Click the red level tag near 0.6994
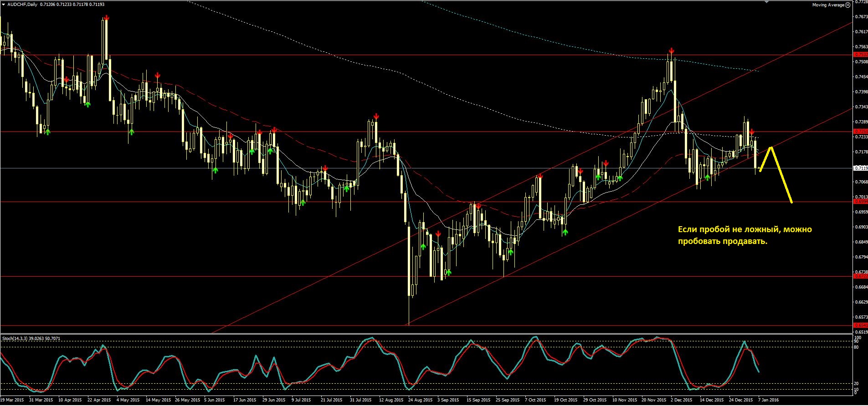Image resolution: width=868 pixels, height=406 pixels. [x=860, y=201]
